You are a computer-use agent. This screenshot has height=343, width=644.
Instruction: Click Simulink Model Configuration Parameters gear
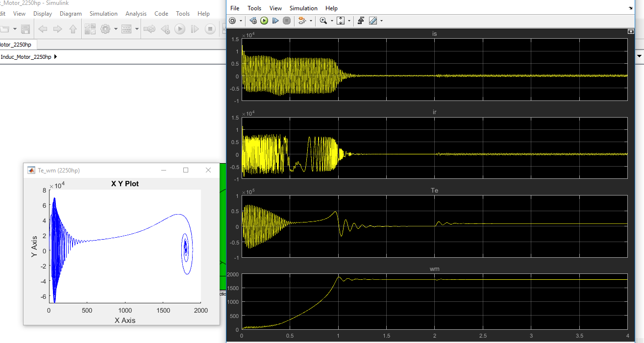point(105,29)
